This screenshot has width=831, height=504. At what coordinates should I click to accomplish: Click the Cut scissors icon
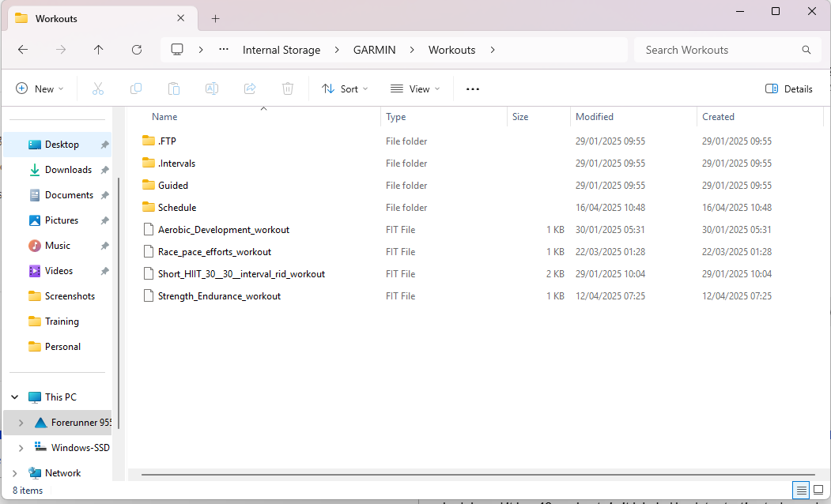[x=98, y=89]
